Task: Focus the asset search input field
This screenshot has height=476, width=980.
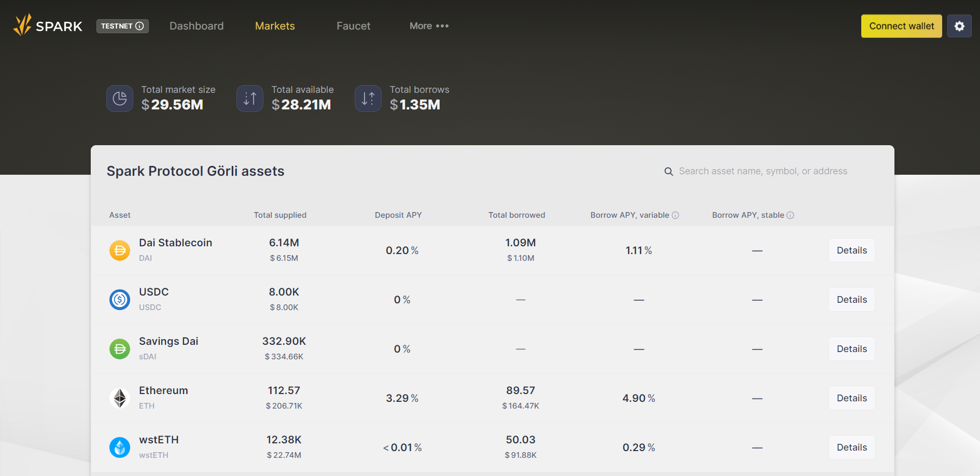Action: point(763,171)
